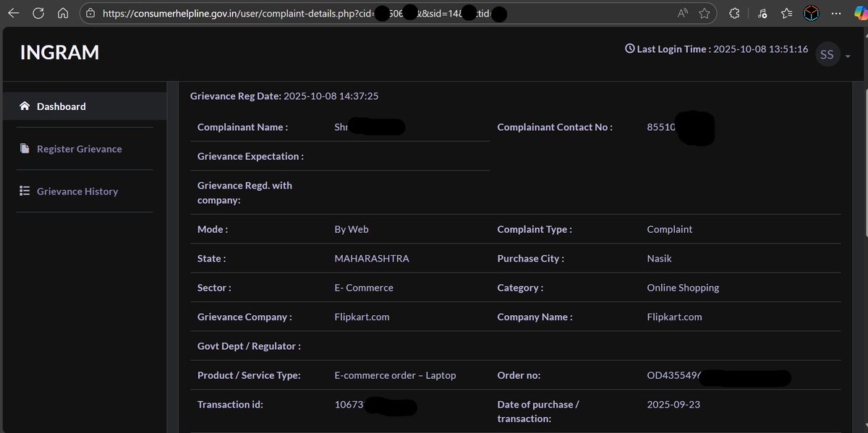The image size is (868, 433).
Task: View site security lock icon
Action: (90, 13)
